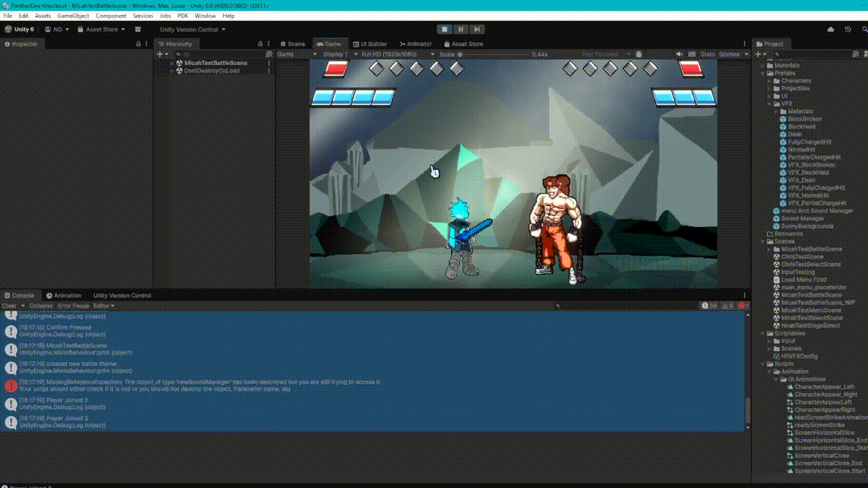Open the Editor dropdown in the Console
The image size is (868, 488).
pos(103,306)
